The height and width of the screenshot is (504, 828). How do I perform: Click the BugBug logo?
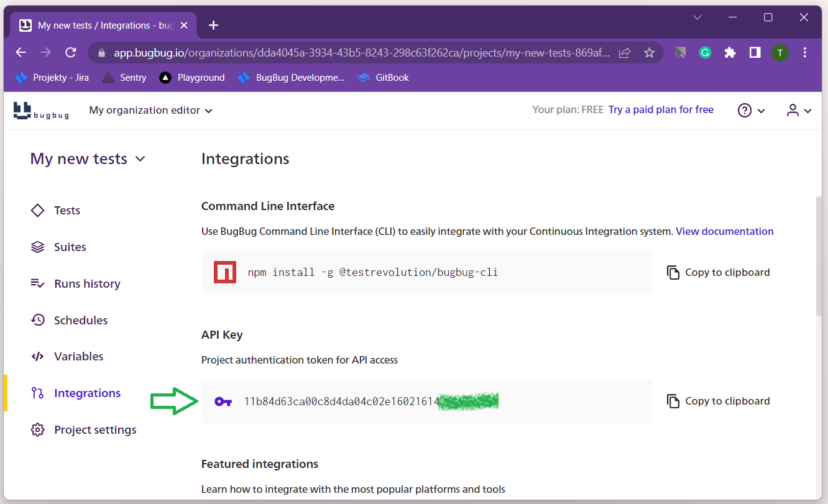[41, 110]
